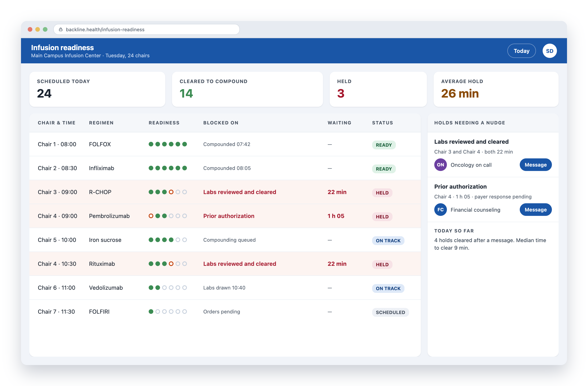Click the Waiting column header
This screenshot has width=588, height=386.
339,123
